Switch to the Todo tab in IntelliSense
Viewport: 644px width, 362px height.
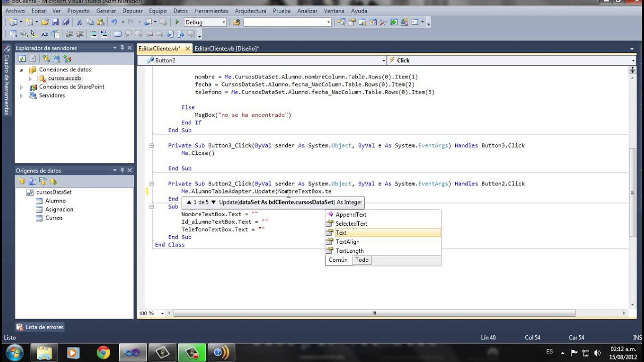point(362,260)
